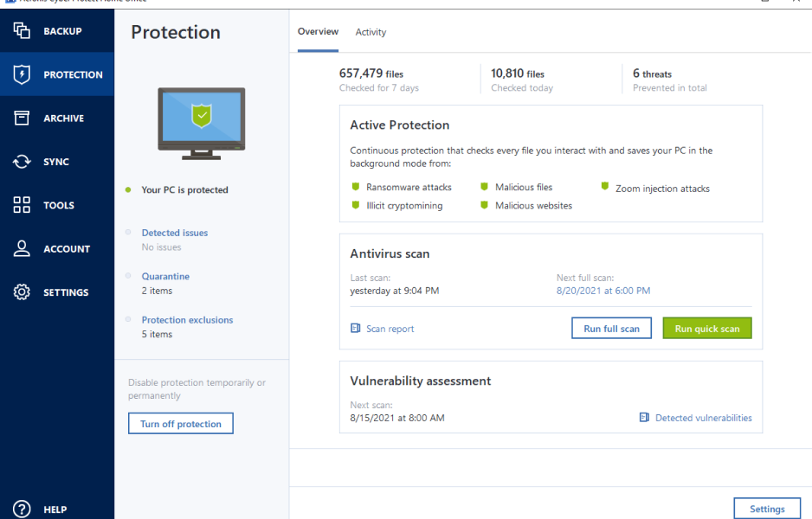
Task: Click the next full scan date link
Action: 603,291
